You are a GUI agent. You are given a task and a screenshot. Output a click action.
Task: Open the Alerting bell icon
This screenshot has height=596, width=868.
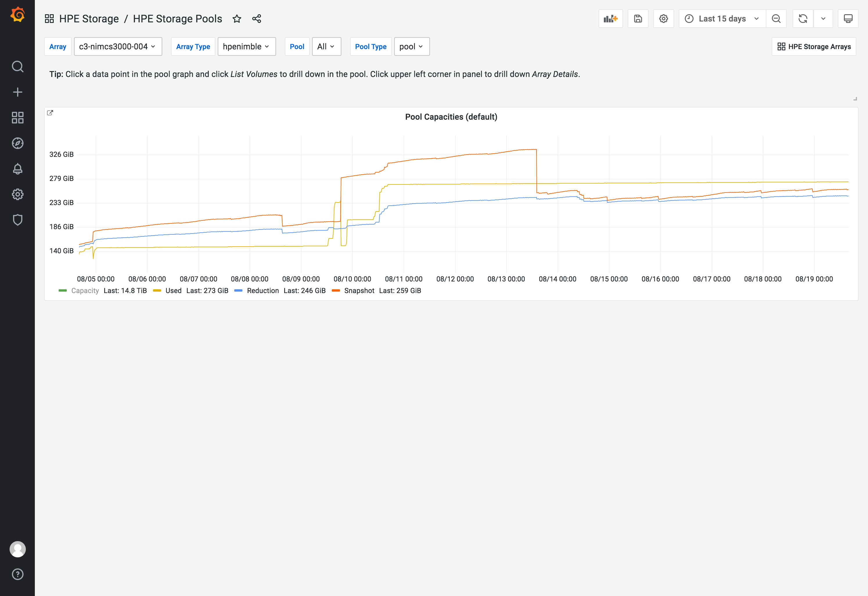(x=17, y=169)
